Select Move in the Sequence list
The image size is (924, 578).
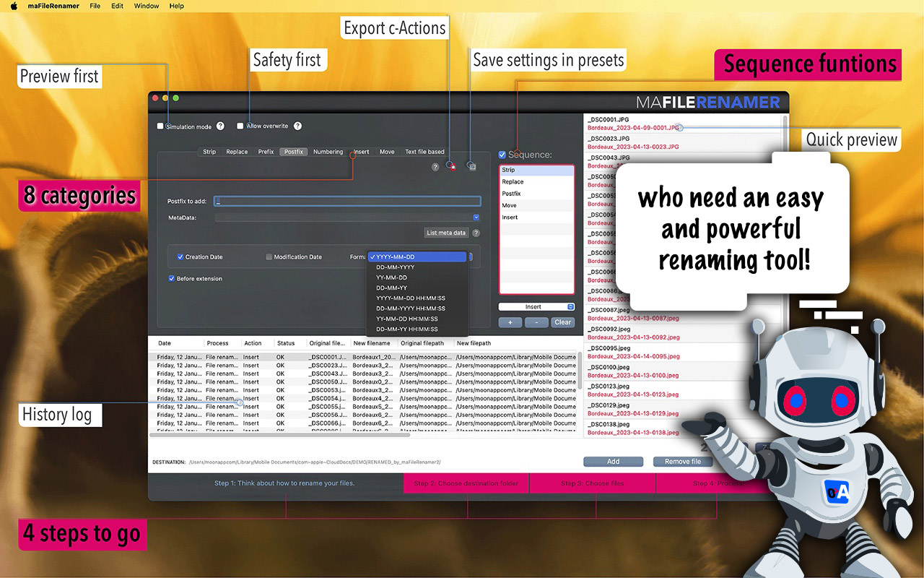coord(536,205)
